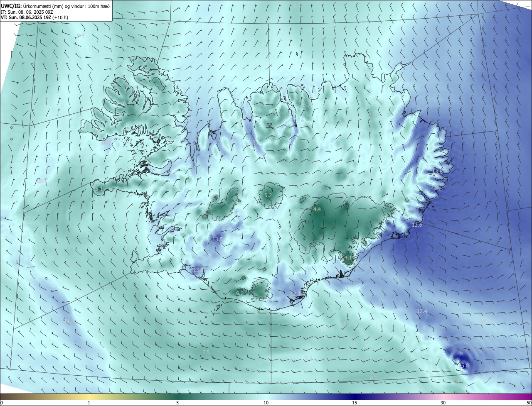Click the 1 tick on the color scale
Screen dimensions: 532x406
(x=89, y=403)
